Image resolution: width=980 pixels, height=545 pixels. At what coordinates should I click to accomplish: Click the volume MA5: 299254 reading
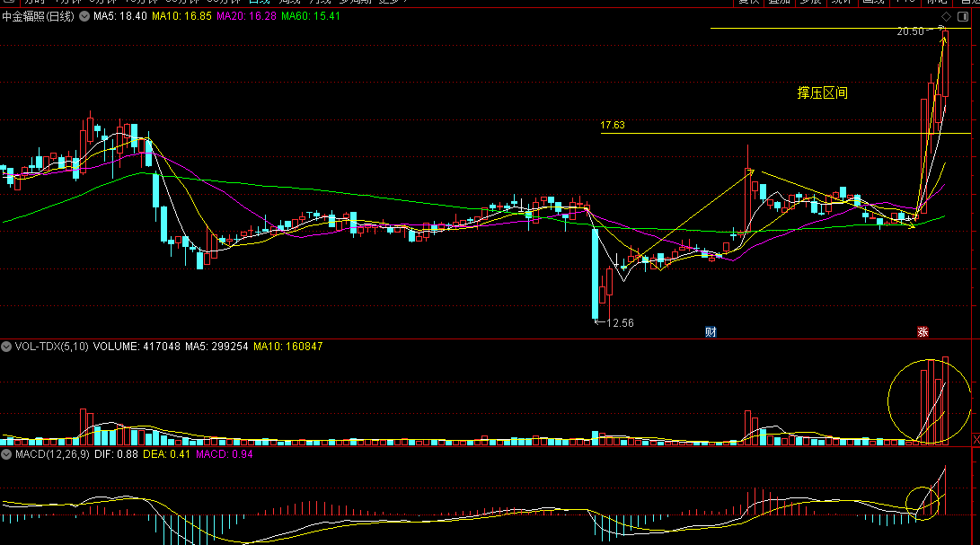216,347
